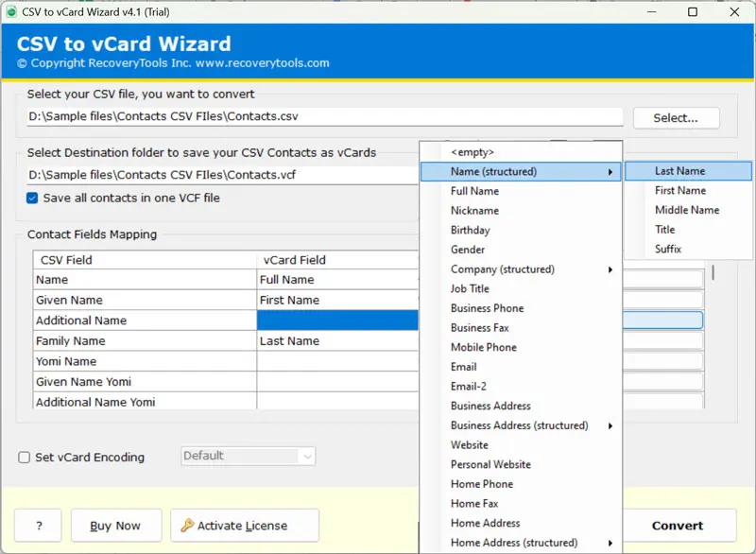Choose Birthday in the vCard field menu

click(470, 230)
